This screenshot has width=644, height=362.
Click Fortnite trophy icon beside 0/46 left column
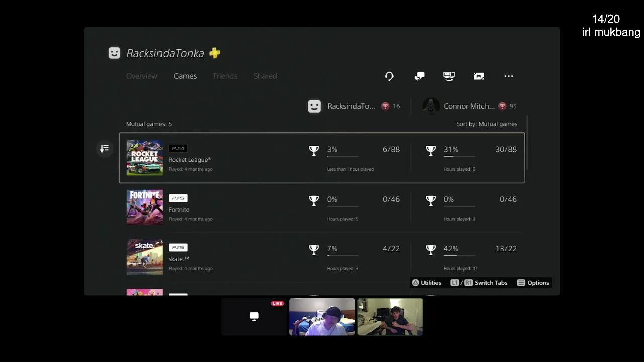click(x=314, y=200)
